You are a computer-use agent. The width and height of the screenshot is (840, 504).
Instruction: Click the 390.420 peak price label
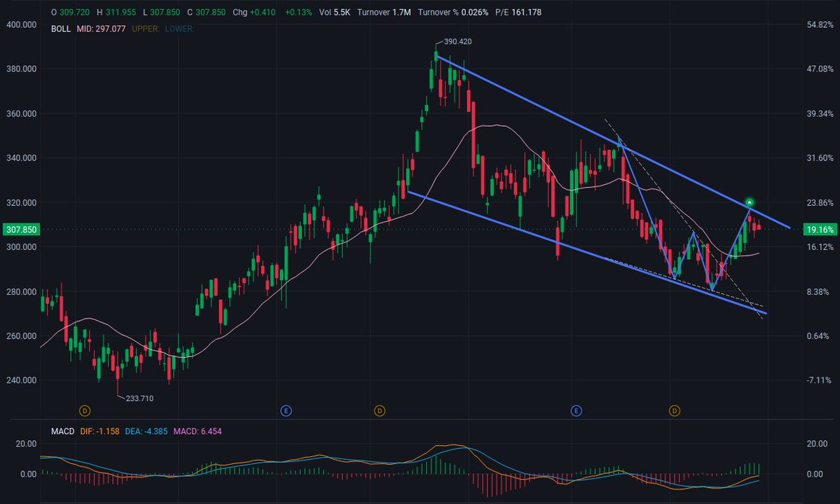coord(458,42)
